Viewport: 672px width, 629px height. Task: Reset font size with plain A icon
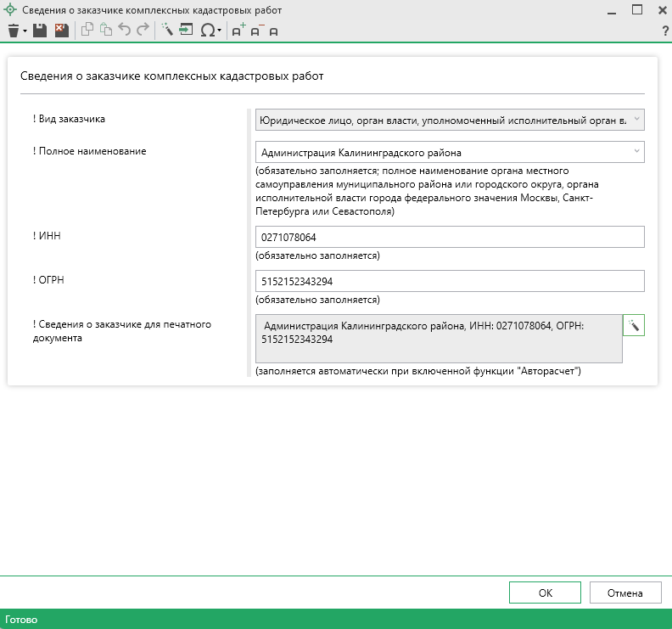[x=273, y=31]
